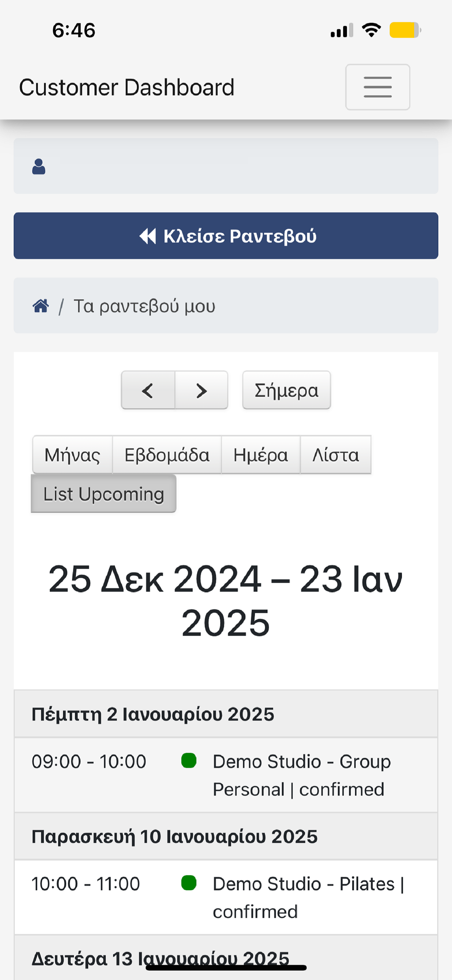Switch to Μήνας view

pos(72,455)
